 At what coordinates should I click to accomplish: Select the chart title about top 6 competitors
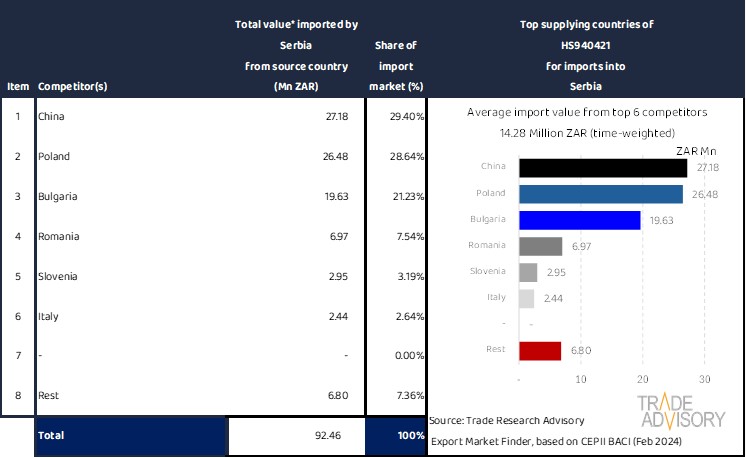pos(587,113)
